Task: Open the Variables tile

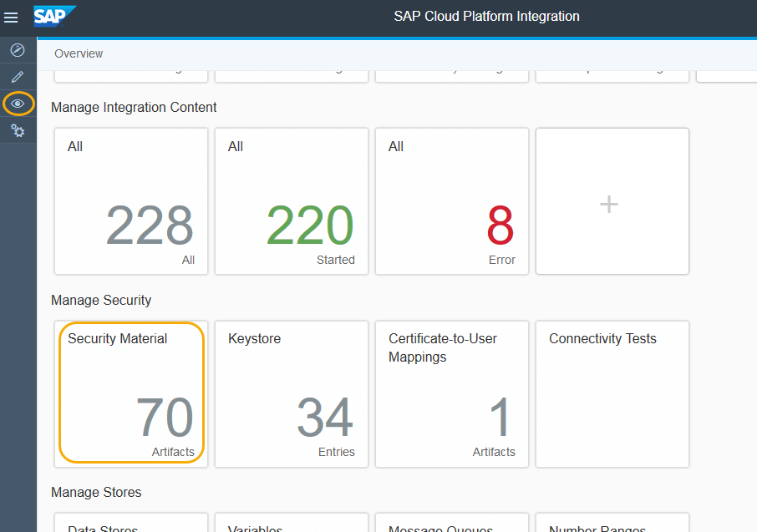Action: (x=292, y=523)
